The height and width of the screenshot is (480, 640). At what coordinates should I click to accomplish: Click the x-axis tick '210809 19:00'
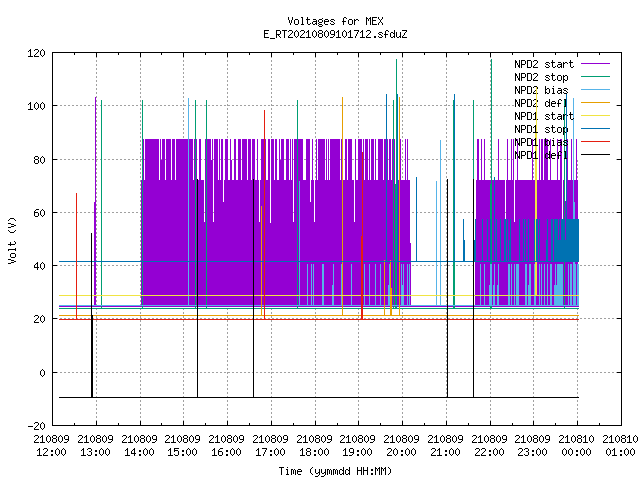pos(358,446)
